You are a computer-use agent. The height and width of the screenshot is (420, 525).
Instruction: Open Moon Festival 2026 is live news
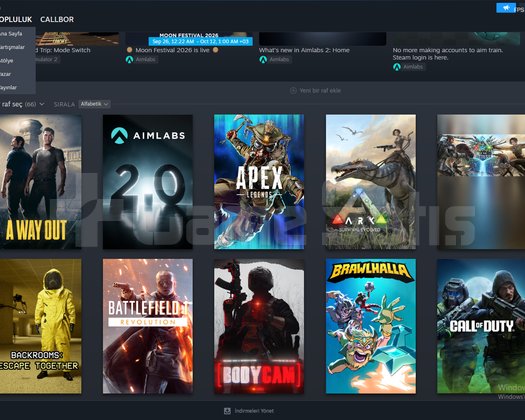click(x=172, y=50)
